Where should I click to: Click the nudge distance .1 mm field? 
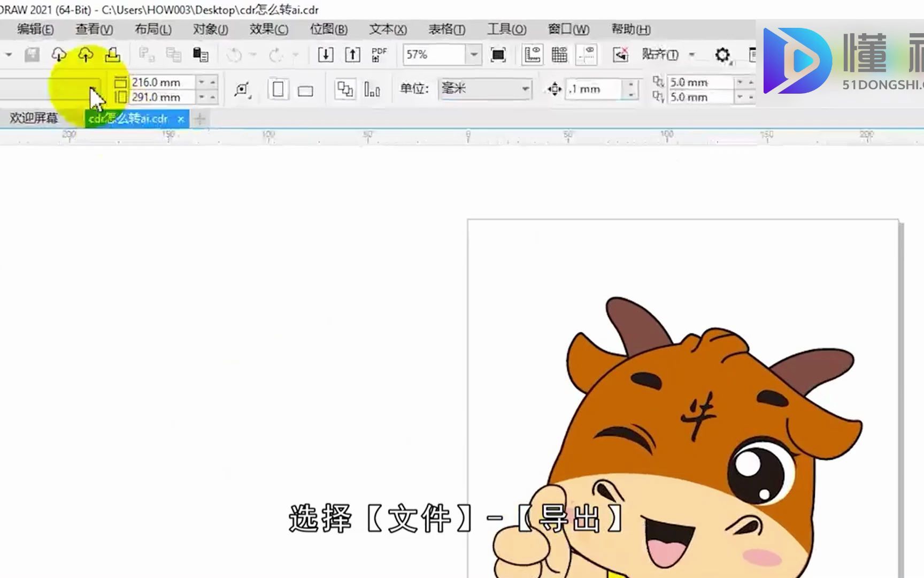click(x=594, y=89)
